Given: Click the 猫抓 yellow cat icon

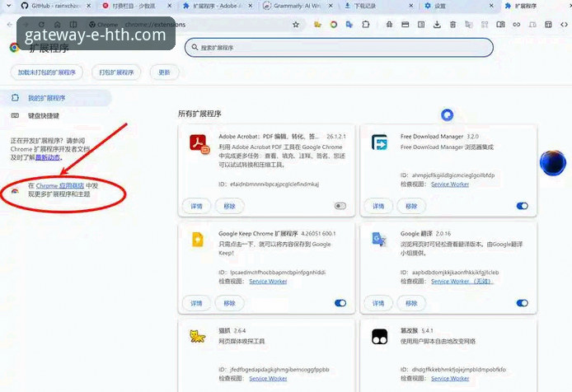Looking at the screenshot, I should coord(197,336).
